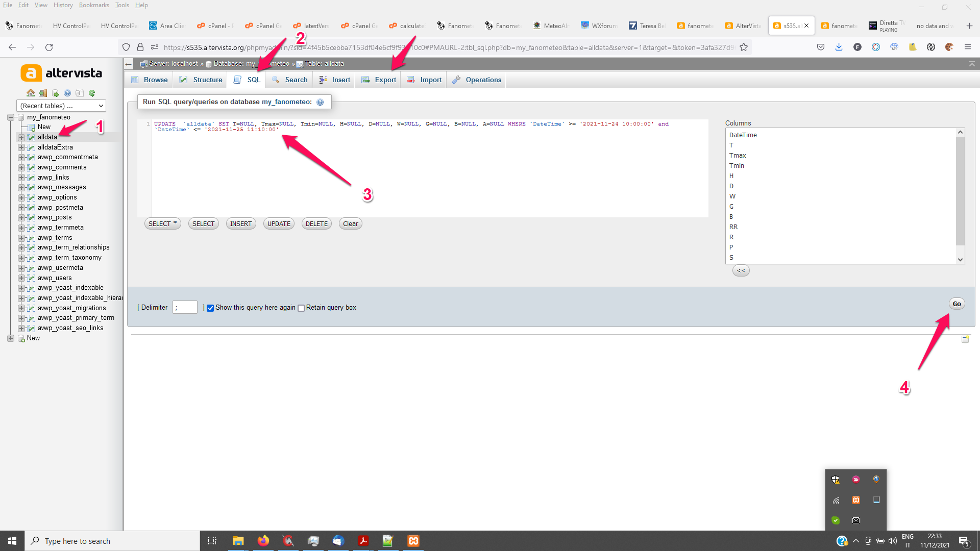Open the Adobe Acrobat taskbar icon
980x551 pixels.
click(x=363, y=541)
